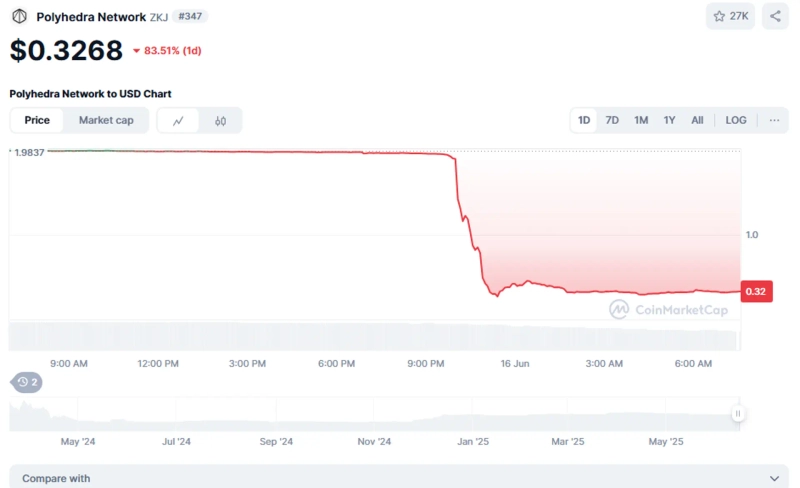The height and width of the screenshot is (488, 800).
Task: Click the CoinMarketCap watermark logo
Action: click(668, 310)
